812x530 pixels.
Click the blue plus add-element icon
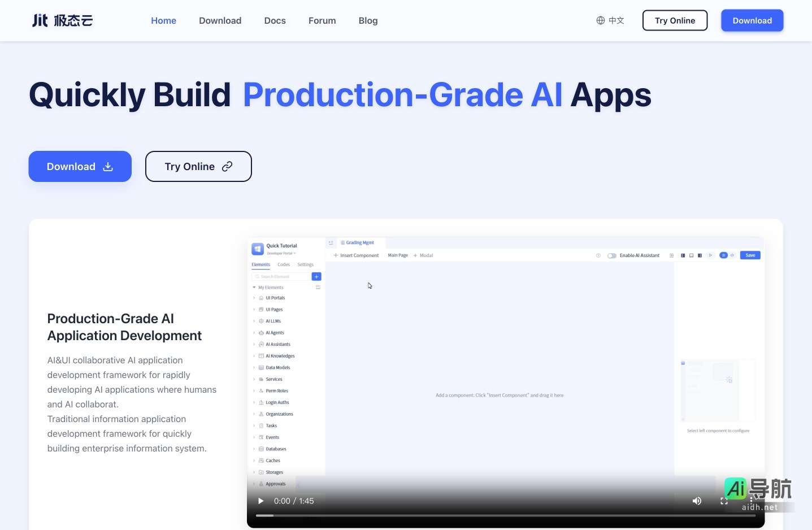click(316, 277)
